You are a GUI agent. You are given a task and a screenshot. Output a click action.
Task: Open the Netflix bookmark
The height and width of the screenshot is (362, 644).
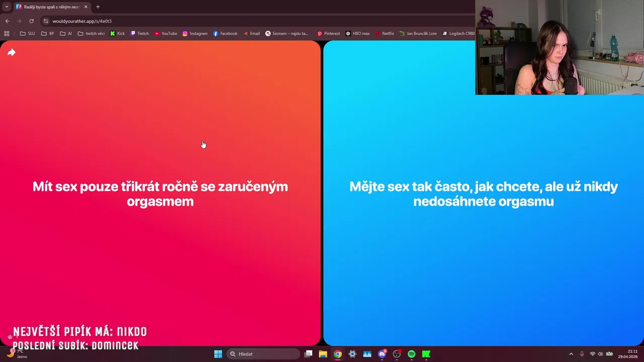point(384,34)
